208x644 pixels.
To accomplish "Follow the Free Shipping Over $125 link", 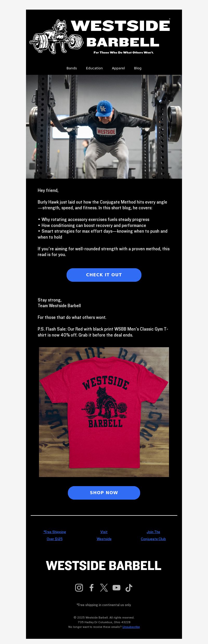I will (x=55, y=535).
